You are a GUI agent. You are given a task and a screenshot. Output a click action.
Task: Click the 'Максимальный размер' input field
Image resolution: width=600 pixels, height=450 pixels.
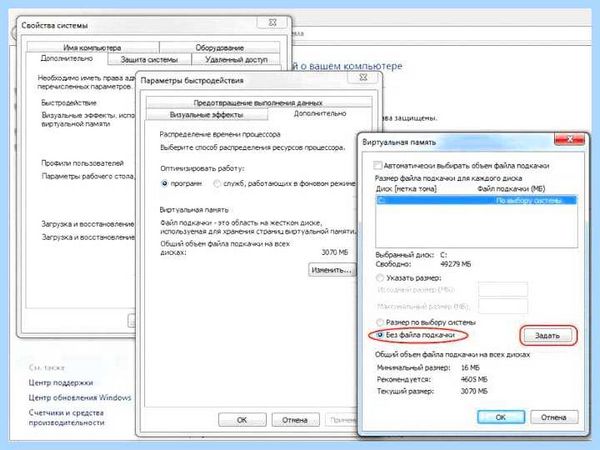[x=503, y=306]
